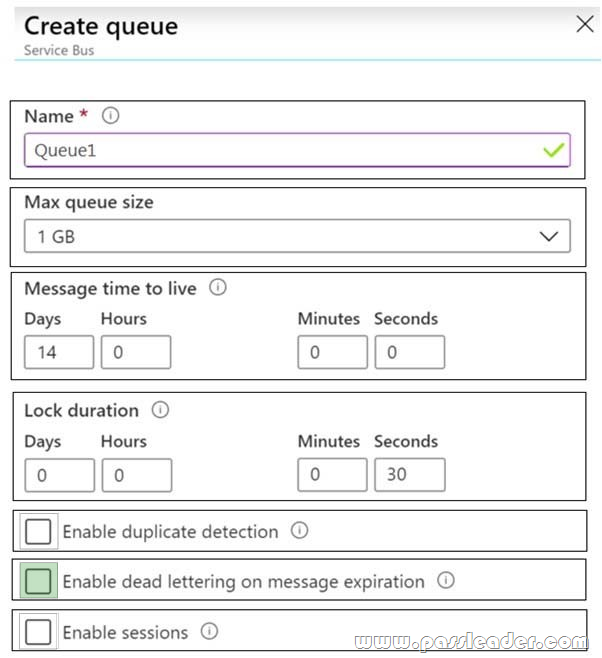Close the Create queue panel

pos(584,24)
